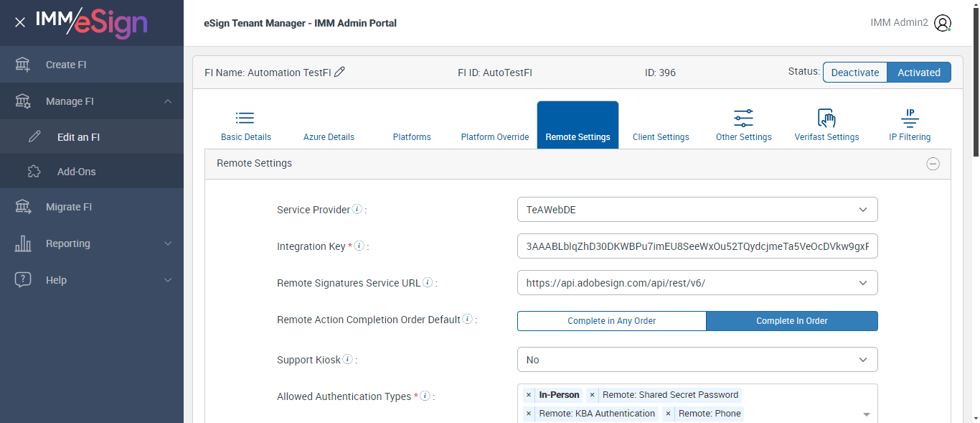Collapse the Remote Settings panel with minus icon
The height and width of the screenshot is (423, 980).
(x=933, y=164)
